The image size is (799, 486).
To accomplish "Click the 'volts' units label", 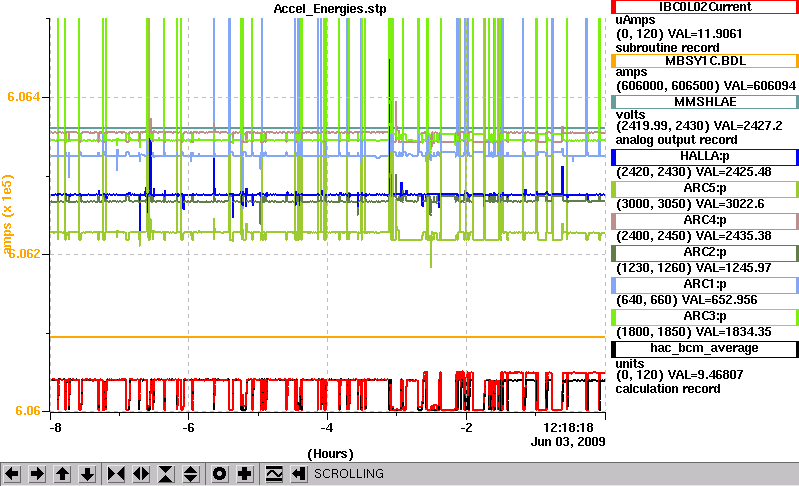I will [x=630, y=115].
